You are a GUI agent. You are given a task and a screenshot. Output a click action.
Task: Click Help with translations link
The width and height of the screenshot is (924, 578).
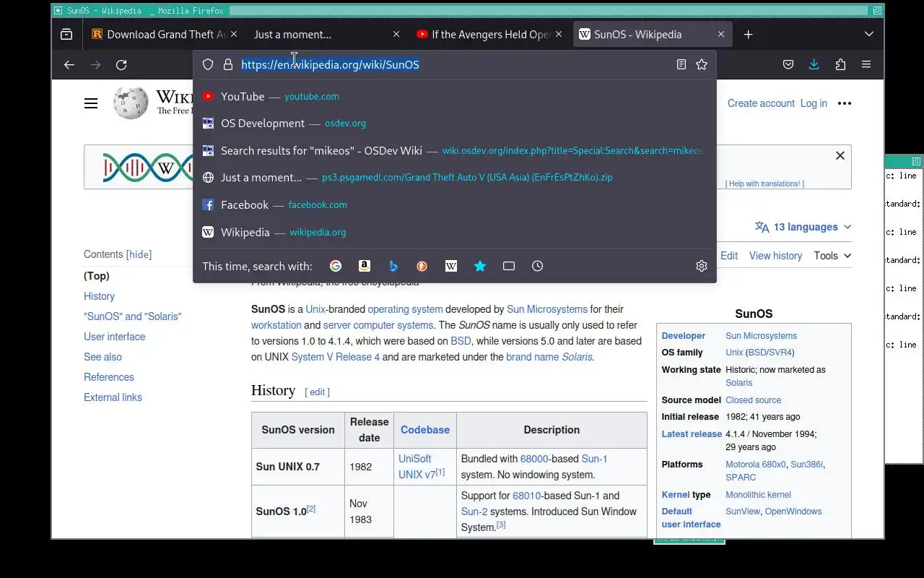765,184
